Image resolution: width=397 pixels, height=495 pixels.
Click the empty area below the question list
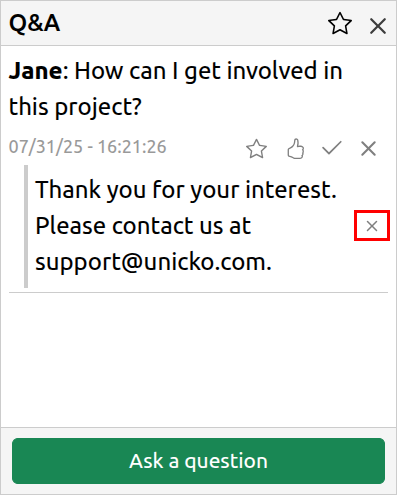pos(198,360)
